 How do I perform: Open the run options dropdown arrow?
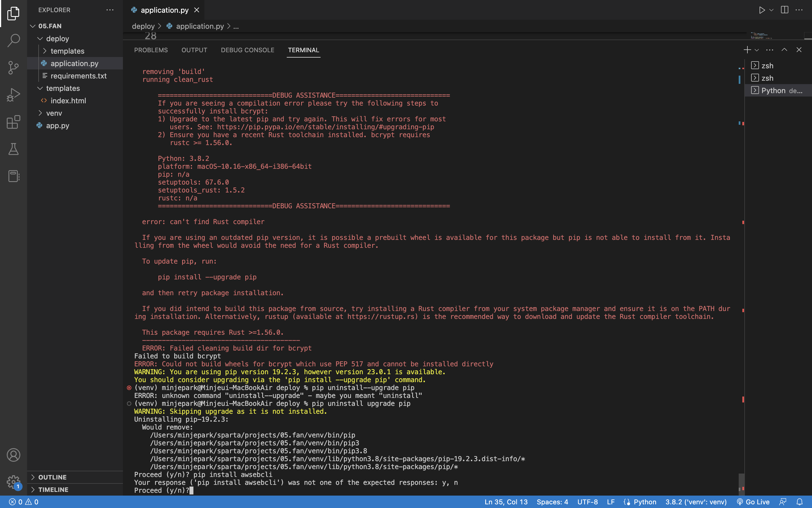(771, 10)
